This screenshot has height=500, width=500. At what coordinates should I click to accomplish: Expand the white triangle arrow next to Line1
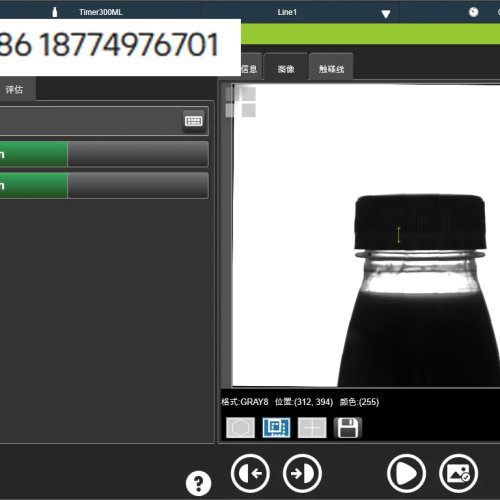pos(386,14)
